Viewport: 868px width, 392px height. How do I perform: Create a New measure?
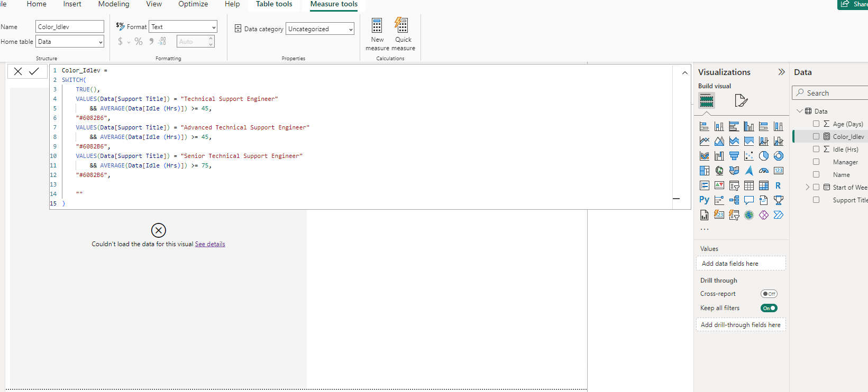click(377, 34)
